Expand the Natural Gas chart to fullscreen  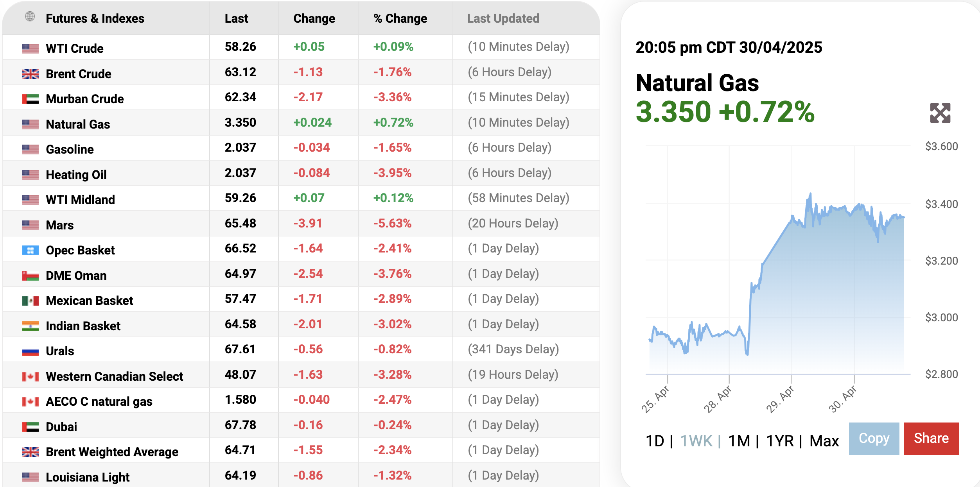[x=940, y=113]
